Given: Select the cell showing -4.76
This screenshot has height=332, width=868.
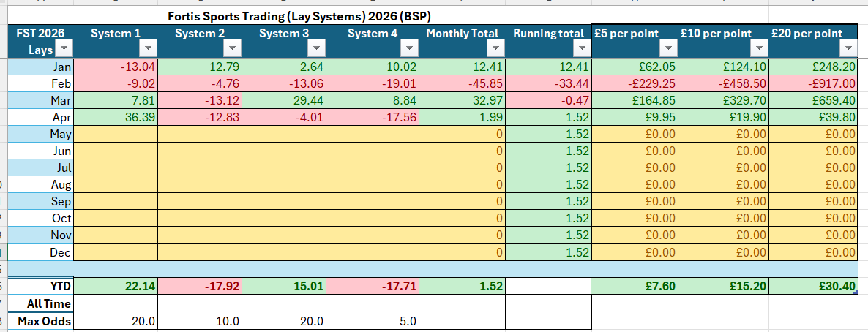Looking at the screenshot, I should [x=200, y=85].
